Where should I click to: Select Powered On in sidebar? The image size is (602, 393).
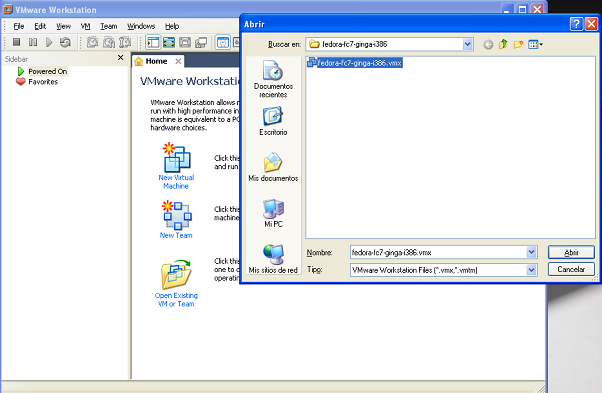click(48, 71)
